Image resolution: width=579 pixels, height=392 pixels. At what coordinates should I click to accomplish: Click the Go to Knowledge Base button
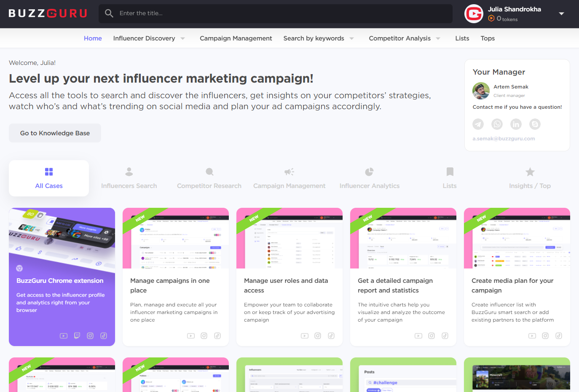point(55,133)
